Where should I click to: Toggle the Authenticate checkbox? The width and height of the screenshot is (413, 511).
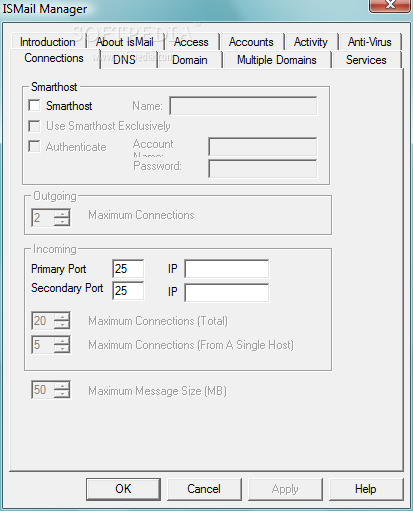coord(34,146)
